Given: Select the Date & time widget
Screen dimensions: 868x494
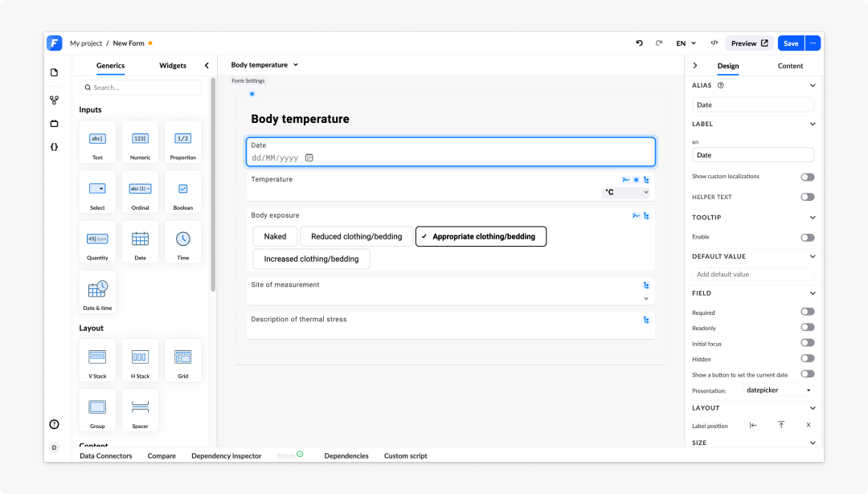Looking at the screenshot, I should coord(97,292).
